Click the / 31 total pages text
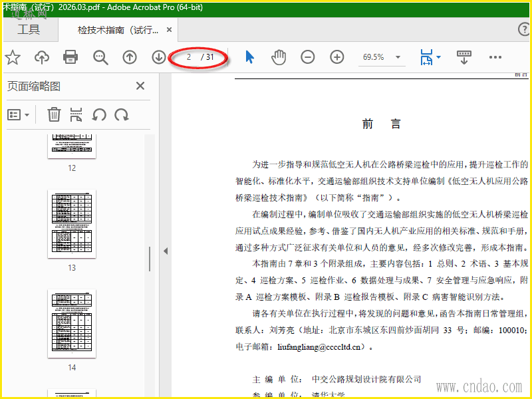532x399 pixels. pyautogui.click(x=207, y=57)
